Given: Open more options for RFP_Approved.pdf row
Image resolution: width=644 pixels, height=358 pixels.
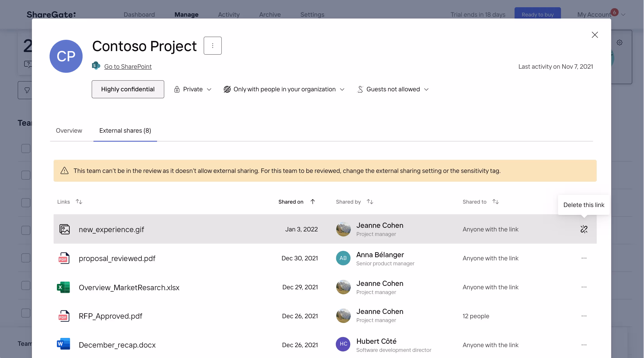Looking at the screenshot, I should click(x=584, y=316).
